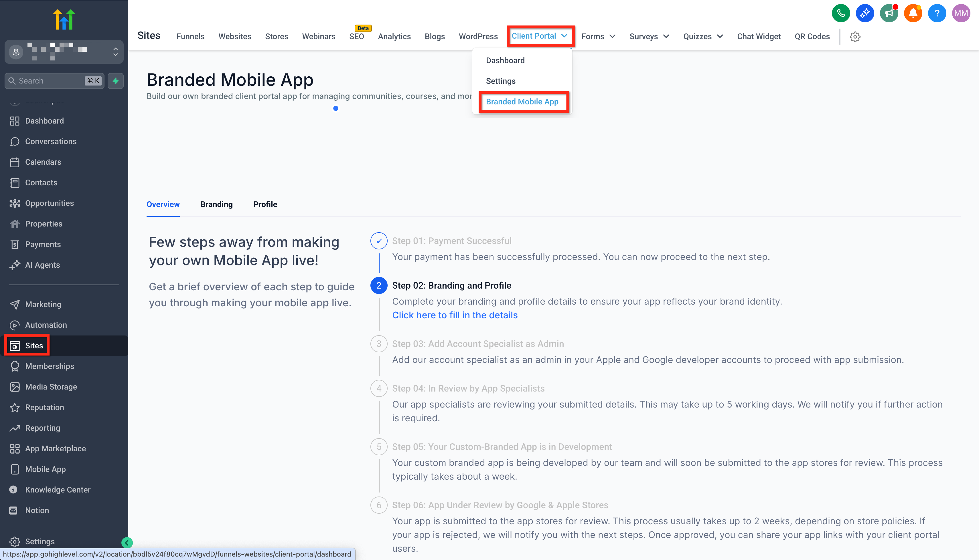
Task: Expand the Surveys dropdown menu
Action: pyautogui.click(x=649, y=37)
